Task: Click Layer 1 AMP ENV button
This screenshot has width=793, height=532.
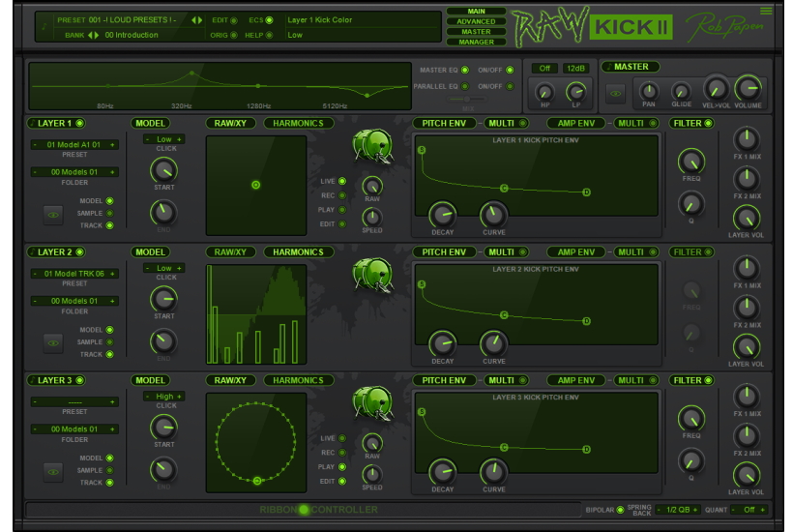Action: click(x=576, y=123)
